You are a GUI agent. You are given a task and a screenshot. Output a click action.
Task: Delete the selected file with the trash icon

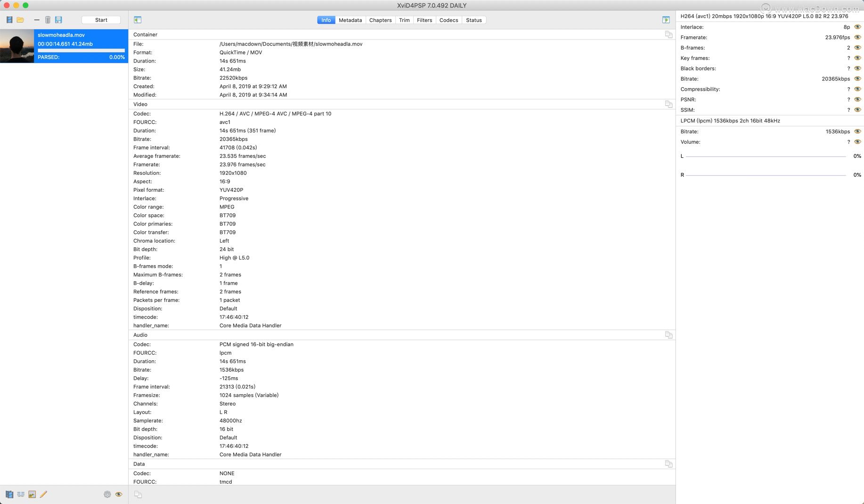coord(47,19)
